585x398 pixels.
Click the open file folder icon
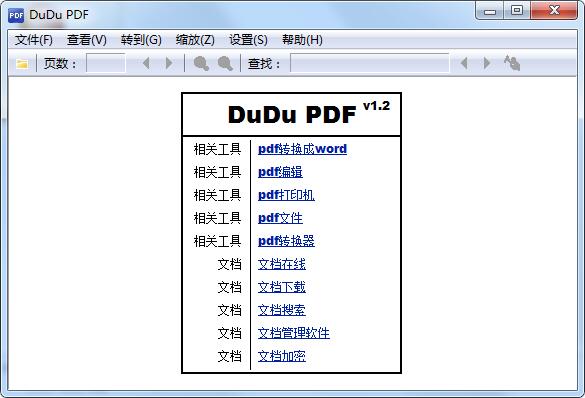pyautogui.click(x=22, y=64)
